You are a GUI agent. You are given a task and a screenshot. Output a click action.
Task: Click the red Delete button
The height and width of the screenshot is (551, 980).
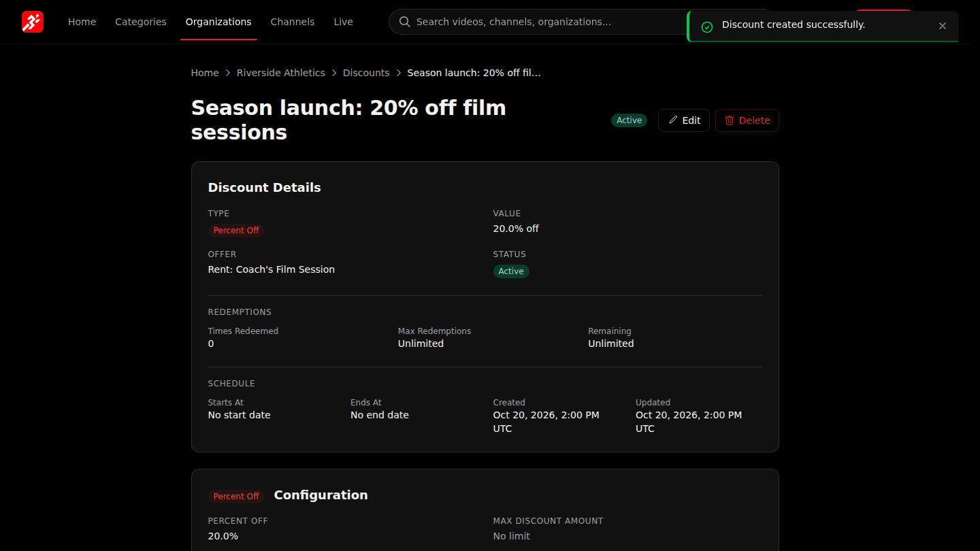(x=747, y=120)
